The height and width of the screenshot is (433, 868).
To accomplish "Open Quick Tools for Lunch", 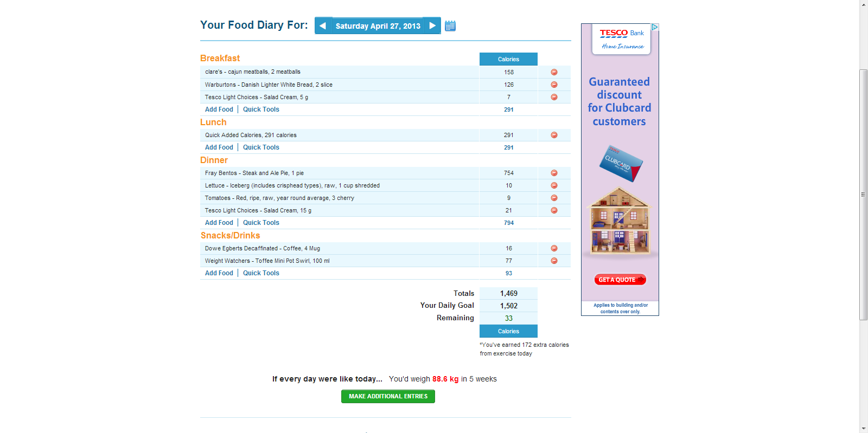I will coord(261,147).
